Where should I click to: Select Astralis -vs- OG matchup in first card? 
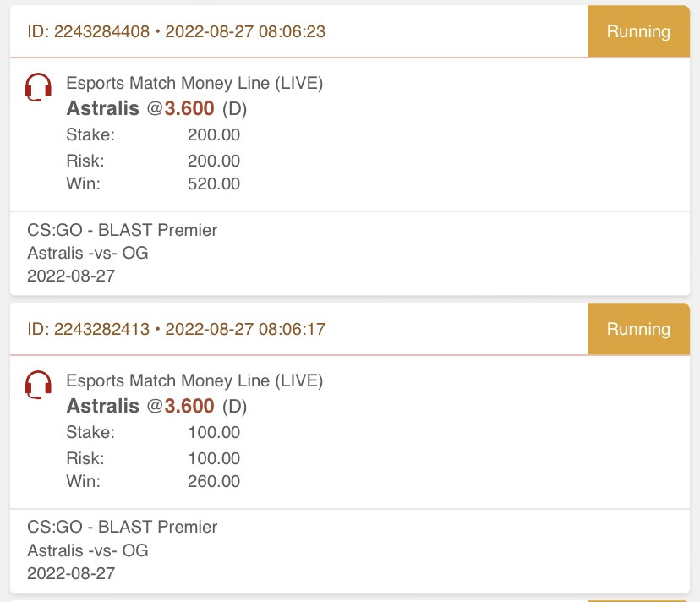[x=88, y=253]
